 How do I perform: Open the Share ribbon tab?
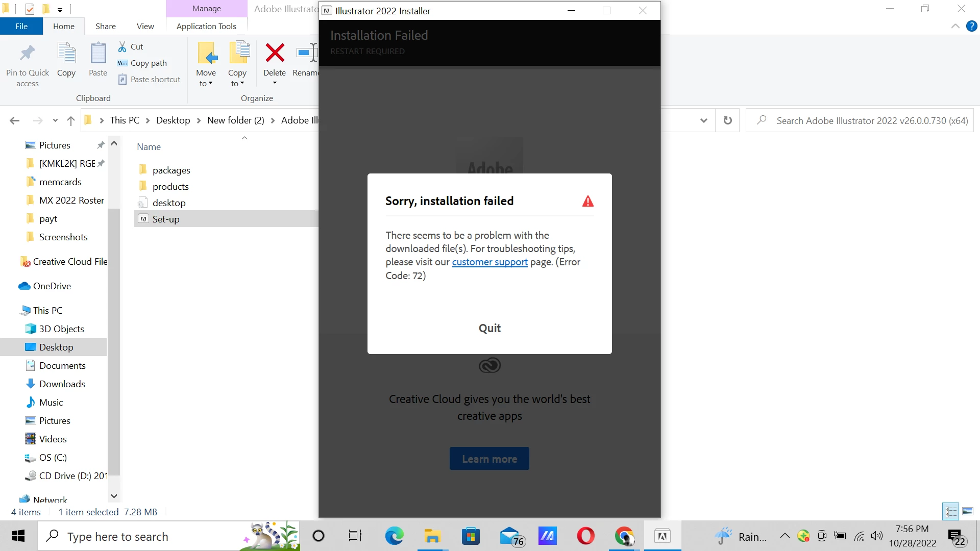pos(105,26)
